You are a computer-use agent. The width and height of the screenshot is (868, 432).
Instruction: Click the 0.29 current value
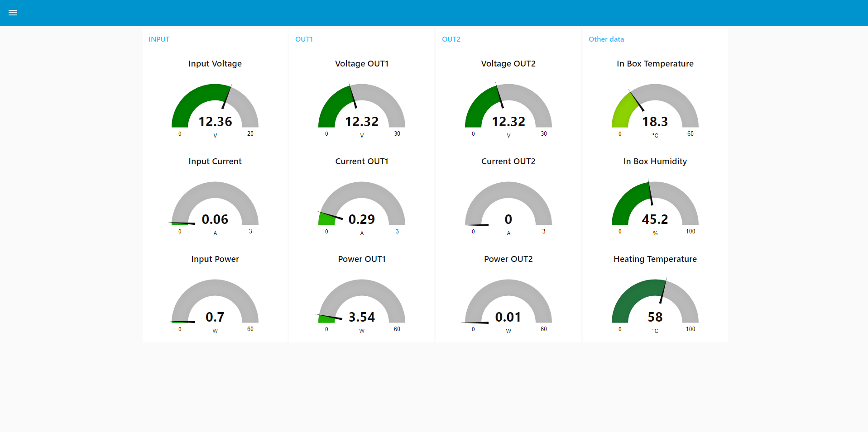click(x=362, y=219)
